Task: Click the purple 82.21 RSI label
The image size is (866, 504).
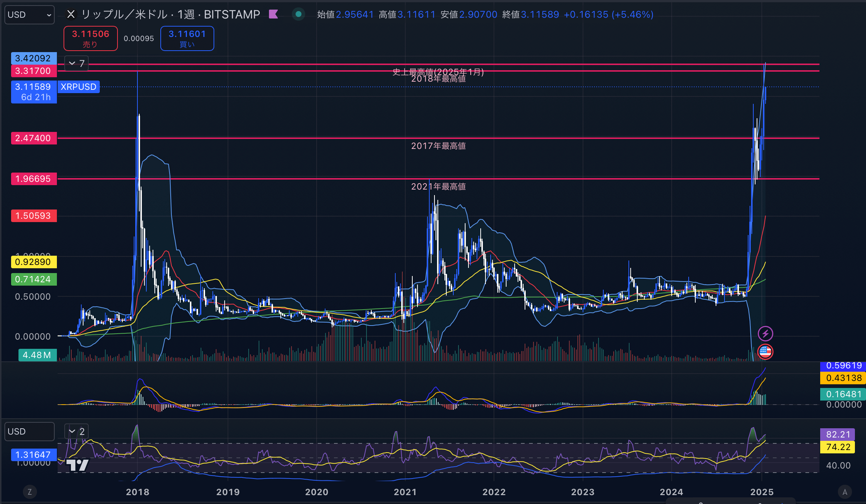Action: [x=838, y=435]
